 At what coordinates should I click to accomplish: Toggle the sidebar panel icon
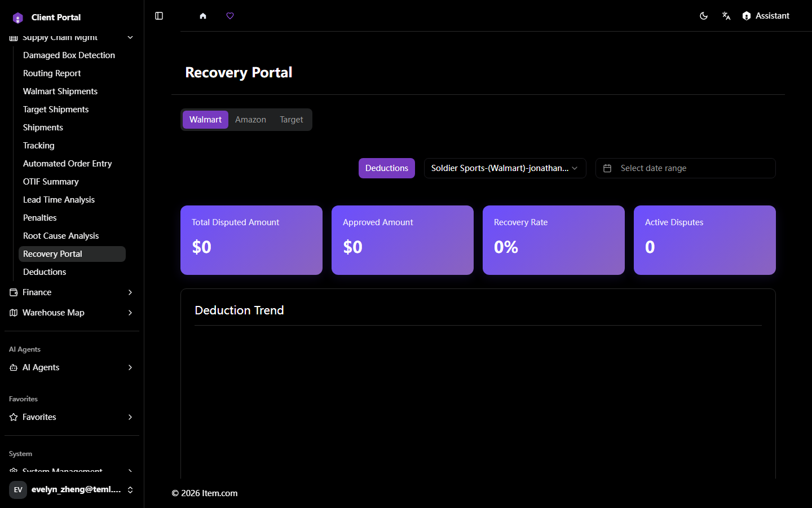click(x=159, y=16)
